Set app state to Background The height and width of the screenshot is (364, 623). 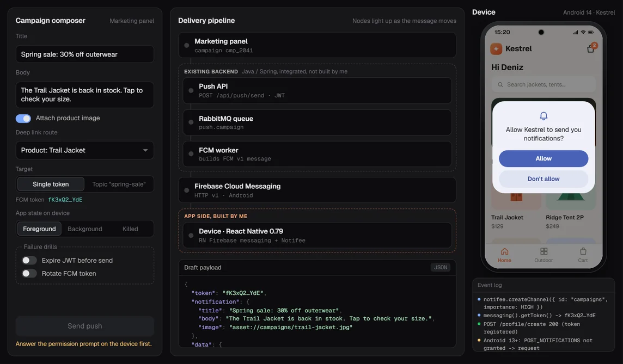pyautogui.click(x=84, y=229)
